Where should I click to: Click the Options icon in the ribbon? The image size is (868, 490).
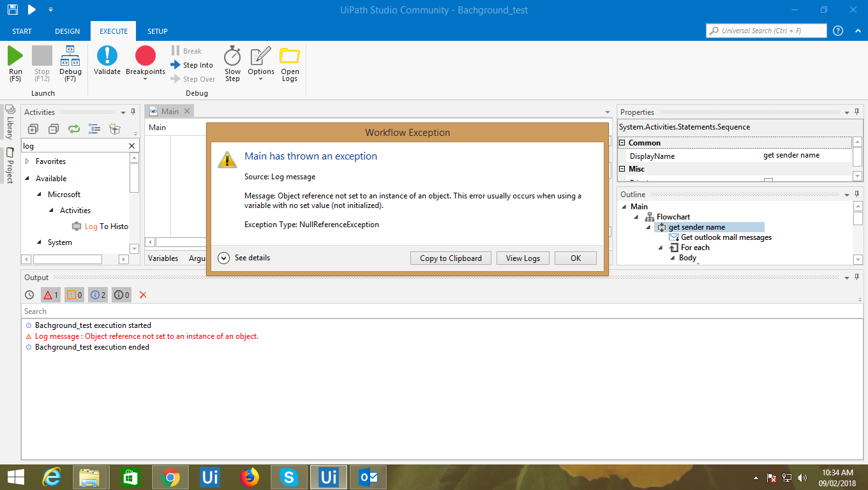pyautogui.click(x=261, y=56)
